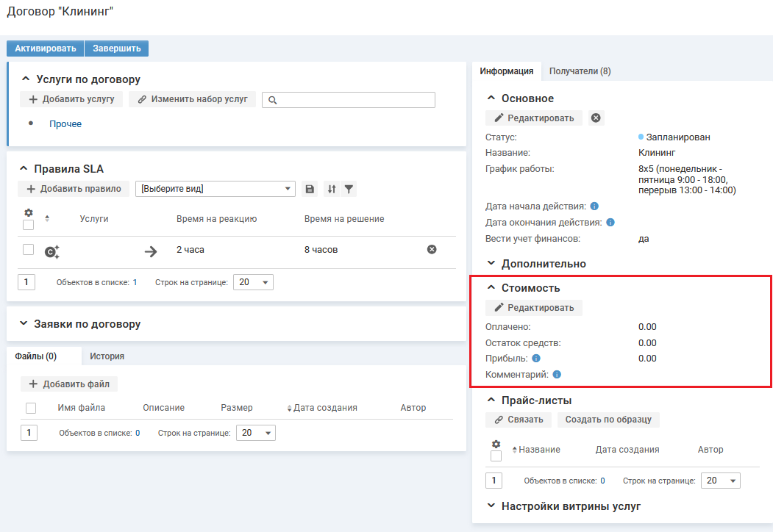Open the История tab
This screenshot has width=773, height=532.
click(x=107, y=356)
